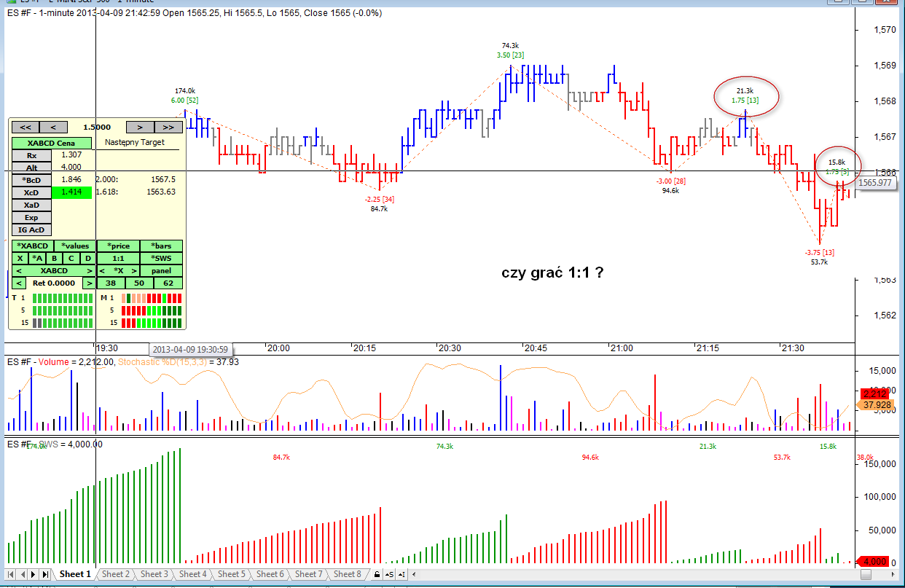This screenshot has height=588, width=905.
Task: Click the Alt ratio button
Action: tap(31, 168)
